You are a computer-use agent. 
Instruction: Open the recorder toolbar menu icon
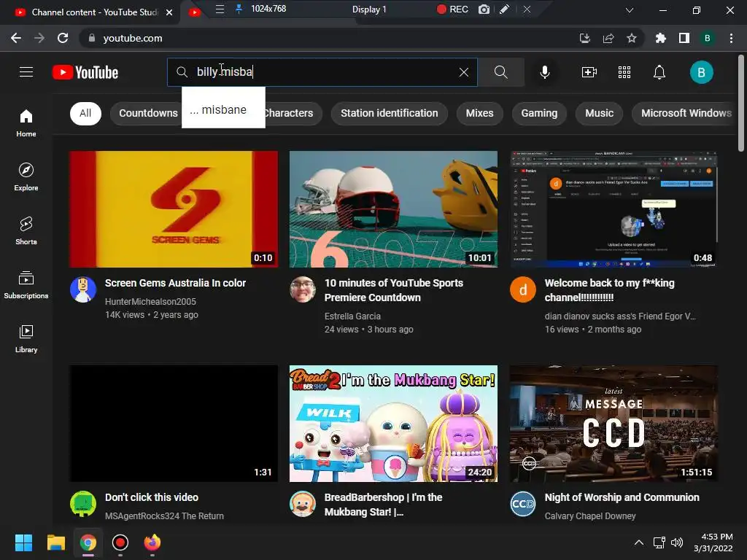(220, 9)
